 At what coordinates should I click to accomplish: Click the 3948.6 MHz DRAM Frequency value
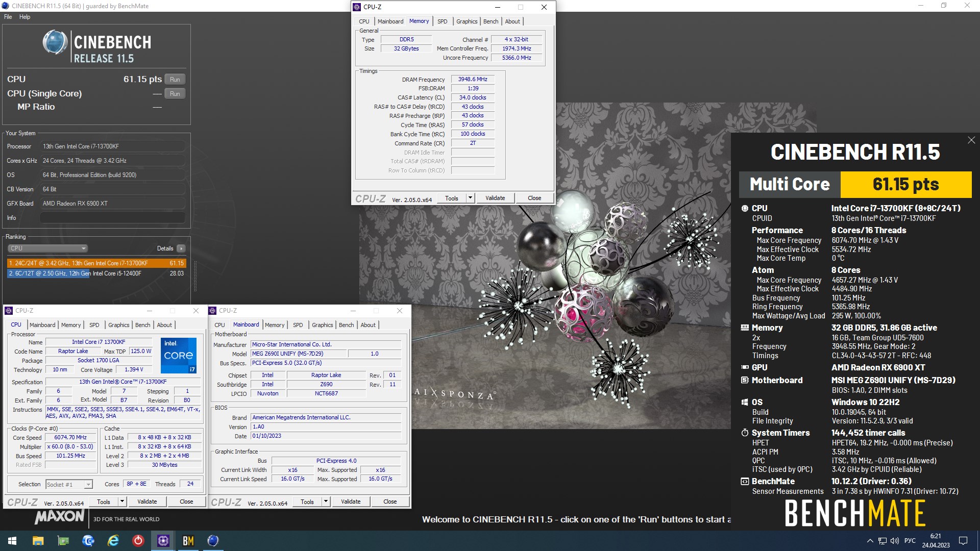tap(473, 80)
